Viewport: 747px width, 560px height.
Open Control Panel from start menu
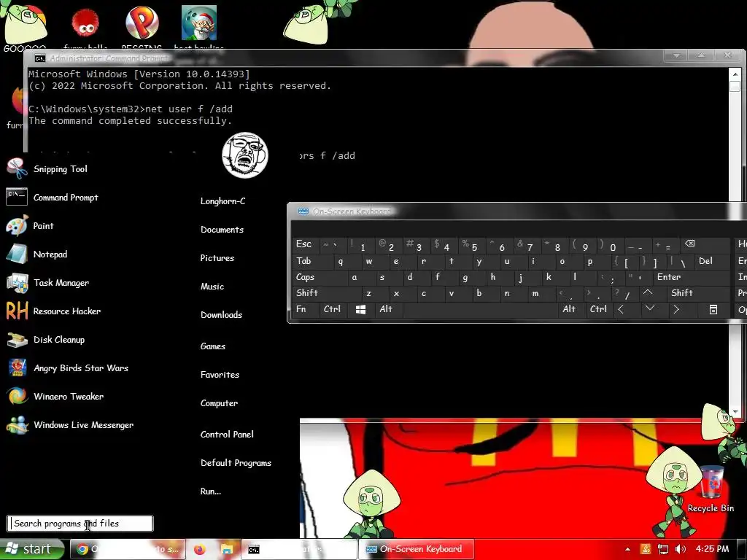point(228,435)
